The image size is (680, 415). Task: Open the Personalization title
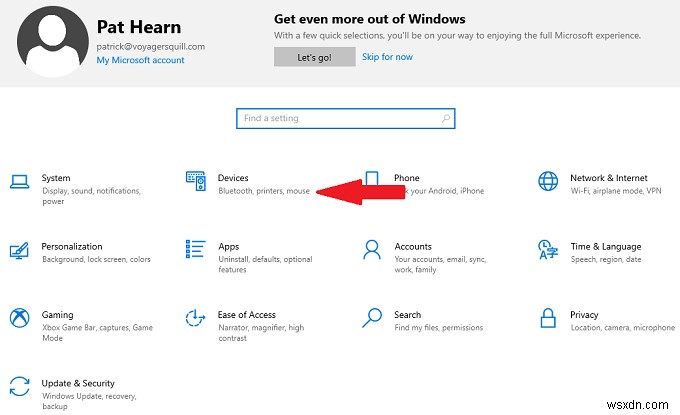pyautogui.click(x=72, y=246)
